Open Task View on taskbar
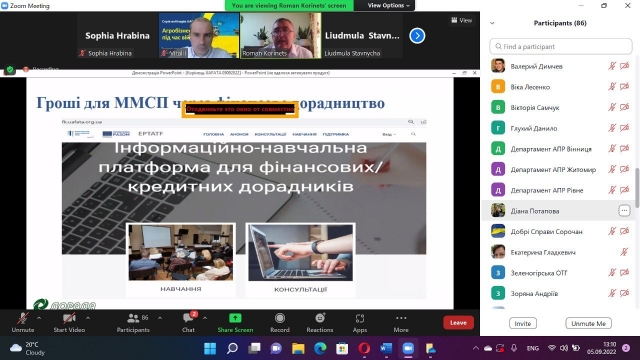 [254, 349]
